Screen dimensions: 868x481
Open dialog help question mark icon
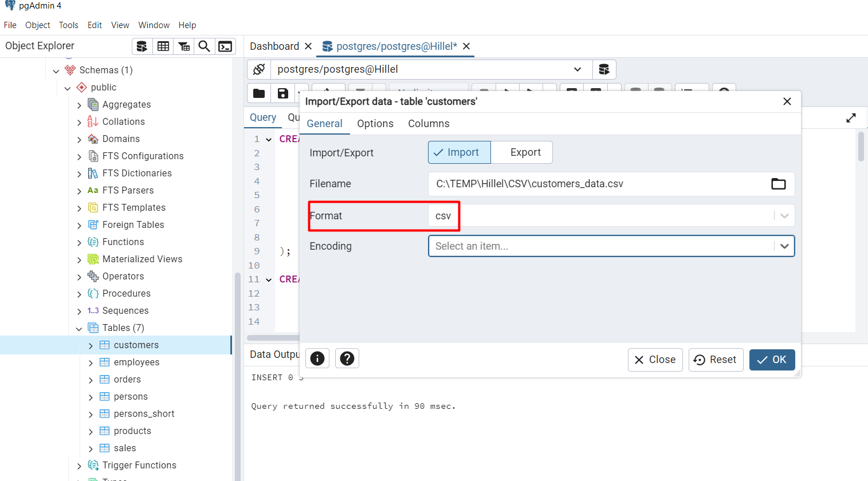point(347,358)
